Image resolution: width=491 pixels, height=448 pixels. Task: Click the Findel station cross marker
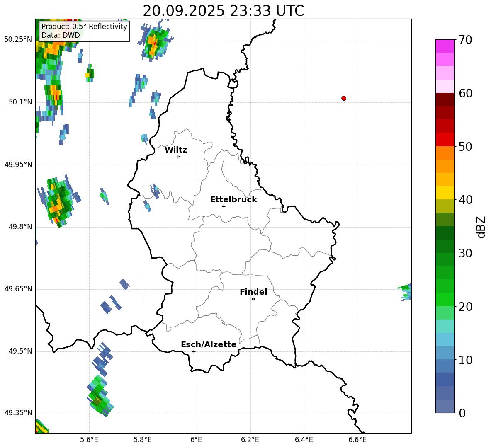(253, 299)
